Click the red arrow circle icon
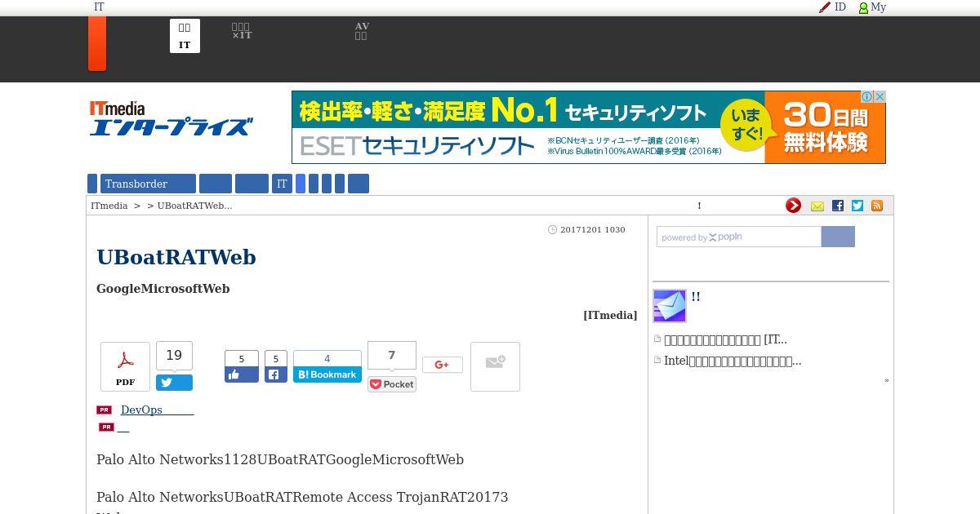 (x=793, y=206)
